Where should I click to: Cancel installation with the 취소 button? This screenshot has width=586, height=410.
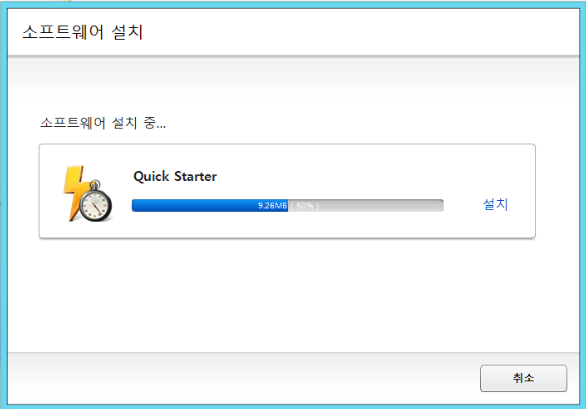pyautogui.click(x=523, y=378)
